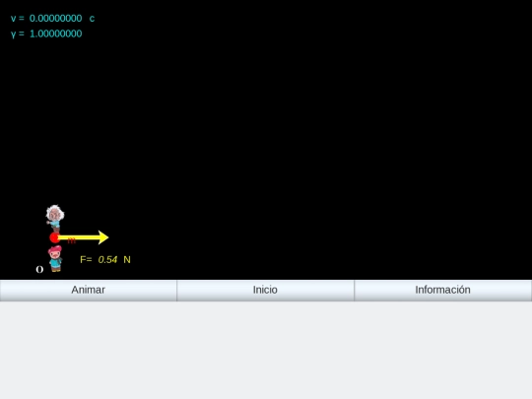Click the red m mass label
532x399 pixels.
pyautogui.click(x=71, y=241)
